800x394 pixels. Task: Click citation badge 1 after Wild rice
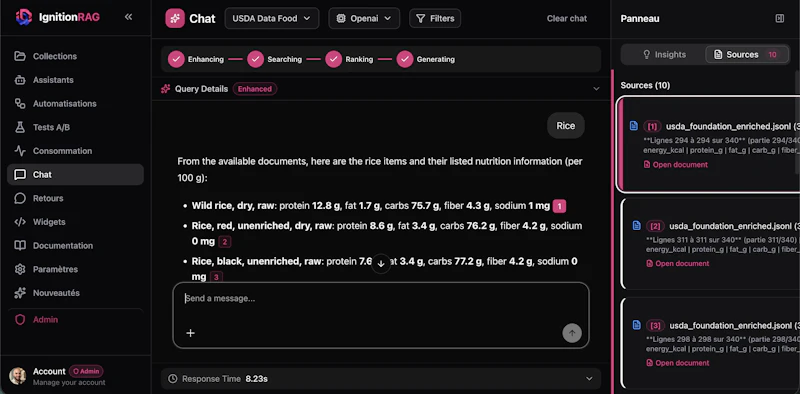point(559,206)
